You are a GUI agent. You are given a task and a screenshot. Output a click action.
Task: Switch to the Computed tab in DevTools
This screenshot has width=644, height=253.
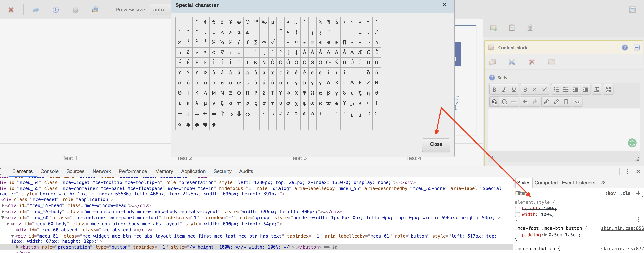(546, 183)
